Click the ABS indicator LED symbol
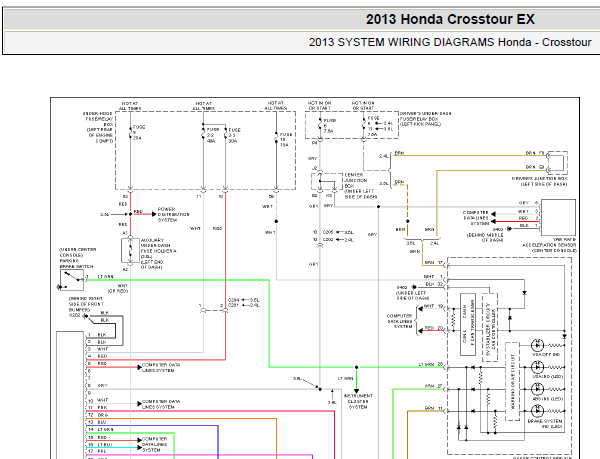The height and width of the screenshot is (459, 600). tap(537, 389)
